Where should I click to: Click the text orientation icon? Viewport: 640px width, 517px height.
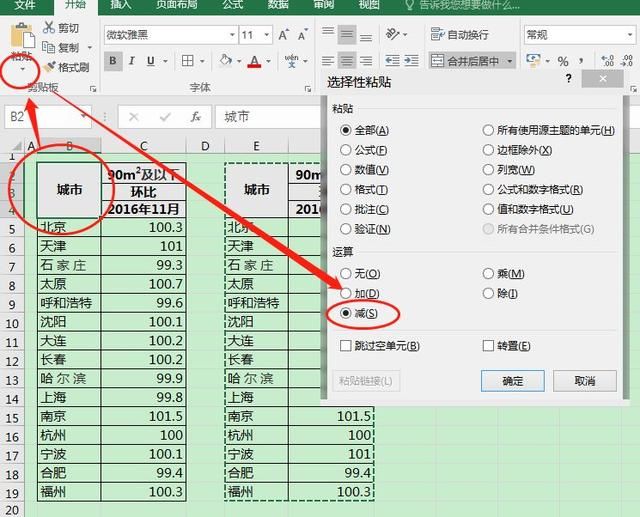pyautogui.click(x=393, y=34)
